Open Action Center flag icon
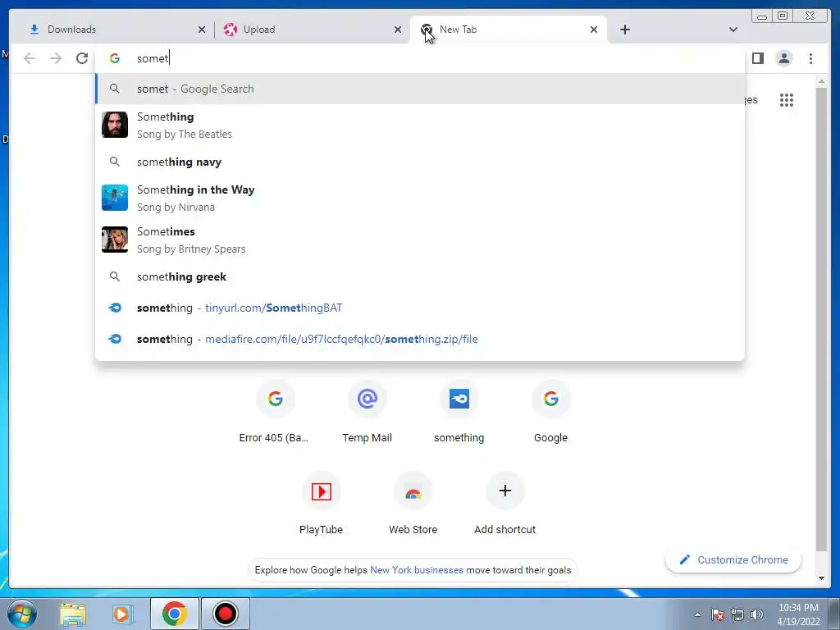The width and height of the screenshot is (840, 630). (x=718, y=614)
